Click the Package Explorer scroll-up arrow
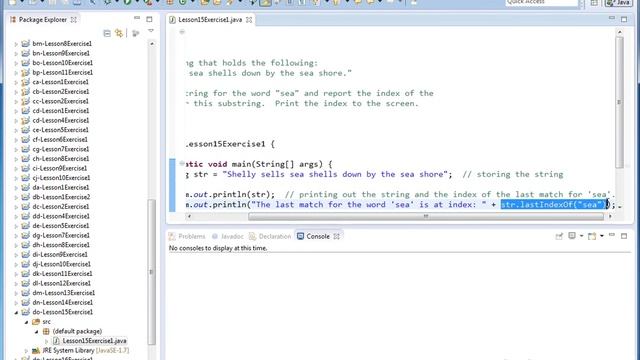 (151, 44)
